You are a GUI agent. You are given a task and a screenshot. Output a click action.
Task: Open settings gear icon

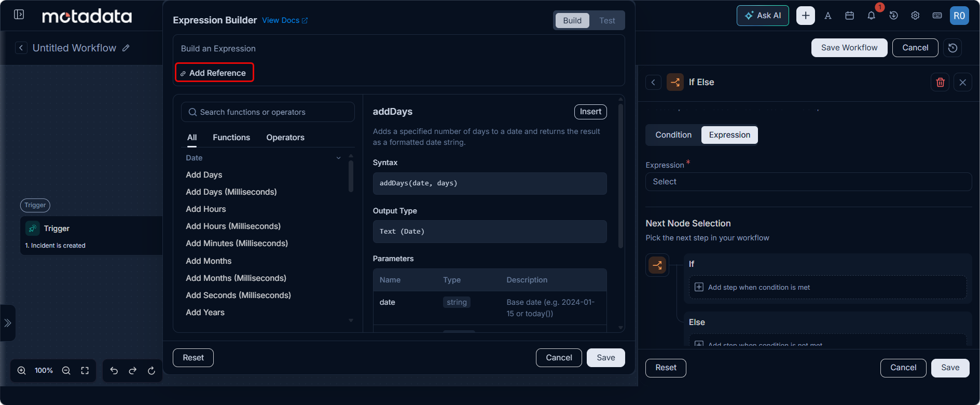coord(915,16)
